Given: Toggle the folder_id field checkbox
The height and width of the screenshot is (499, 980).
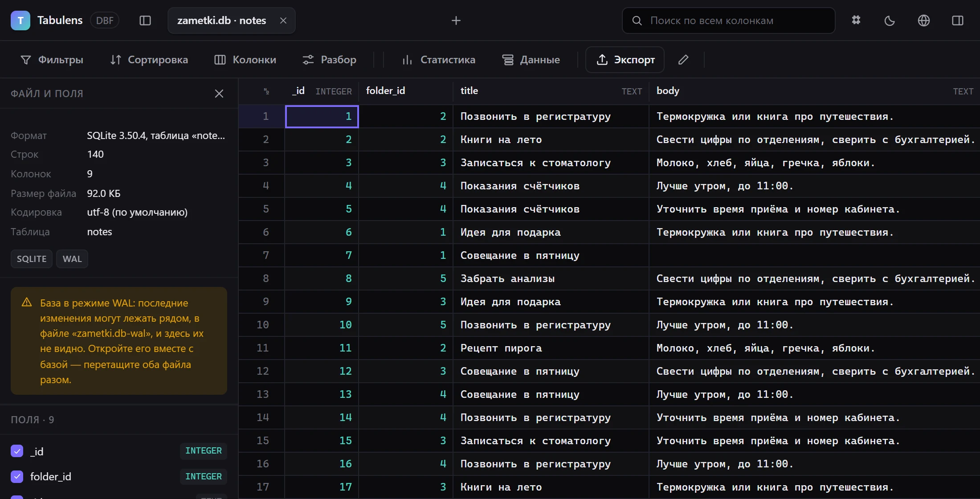Looking at the screenshot, I should coord(17,477).
